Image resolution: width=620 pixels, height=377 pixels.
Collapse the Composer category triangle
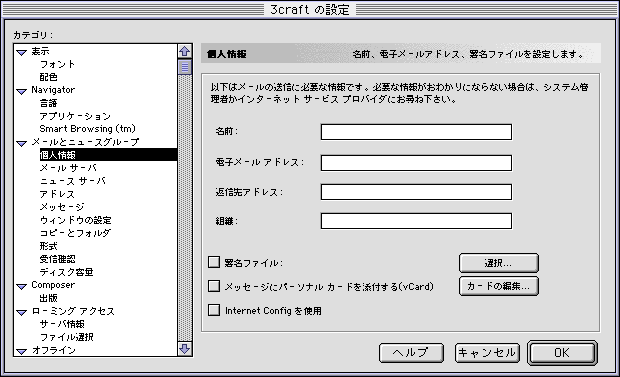point(22,286)
